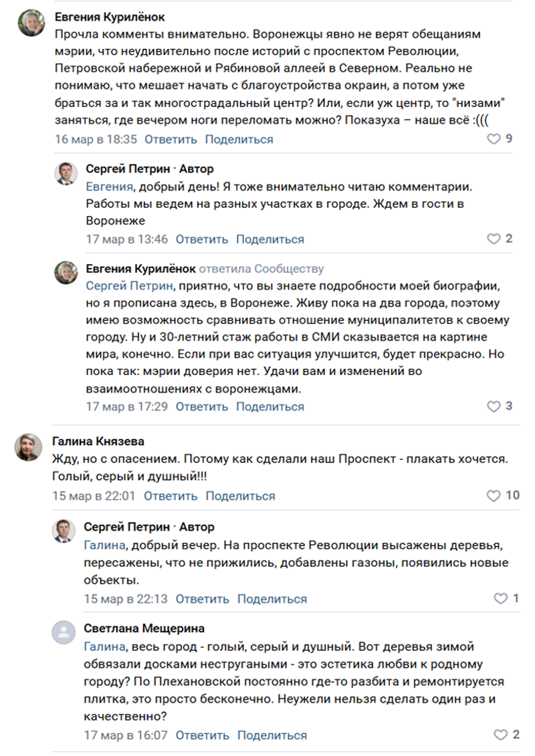Image resolution: width=535 pixels, height=756 pixels.
Task: Open Сергей Петрин's avatar in the first reply
Action: coord(66,174)
